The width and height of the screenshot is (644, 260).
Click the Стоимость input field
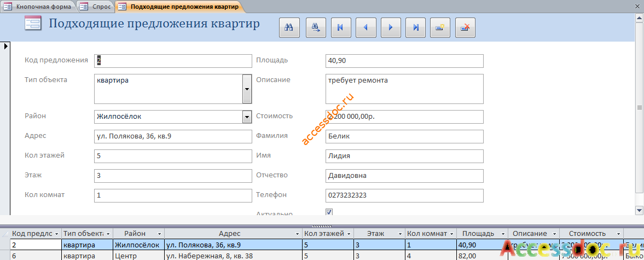click(x=404, y=117)
